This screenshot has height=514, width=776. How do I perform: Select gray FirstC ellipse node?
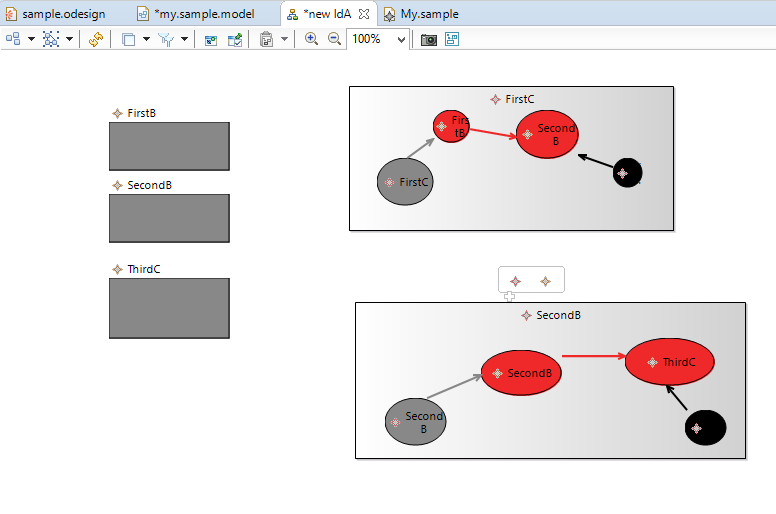point(405,182)
